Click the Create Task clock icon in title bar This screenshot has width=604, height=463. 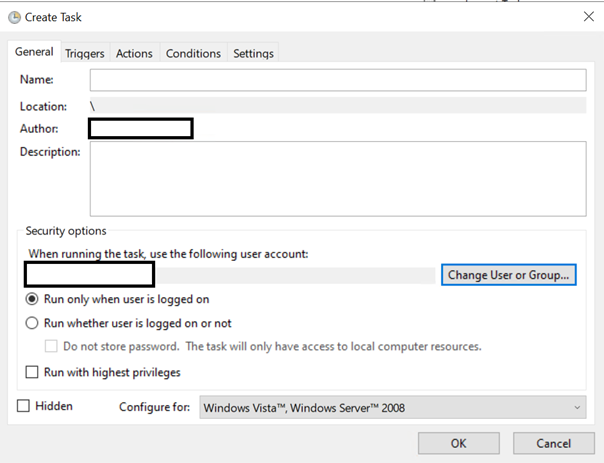pos(14,16)
